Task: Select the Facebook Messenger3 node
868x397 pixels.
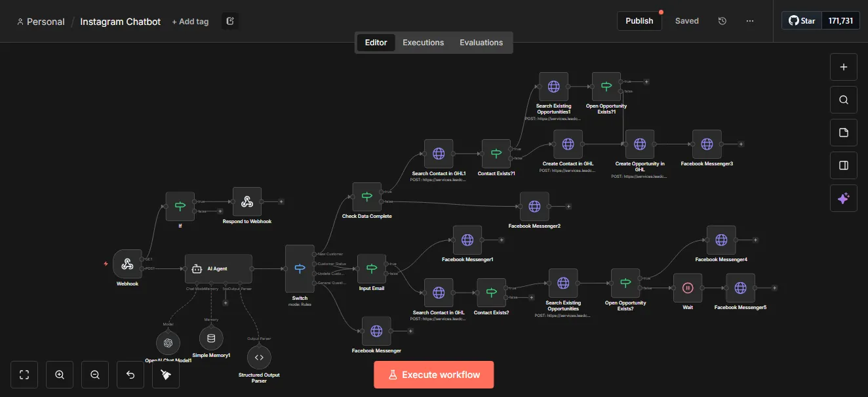Action: coord(707,144)
